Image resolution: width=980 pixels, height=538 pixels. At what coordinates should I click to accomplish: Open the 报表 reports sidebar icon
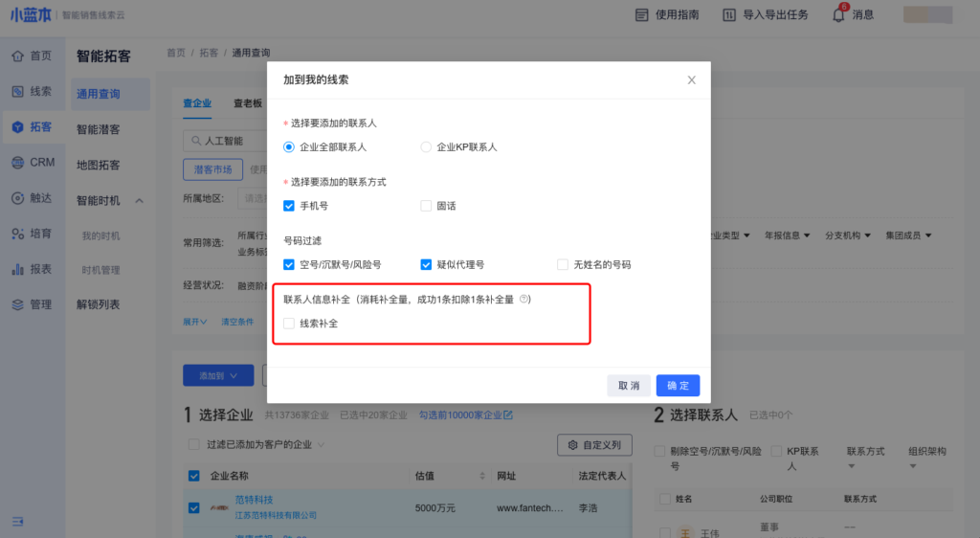click(17, 269)
